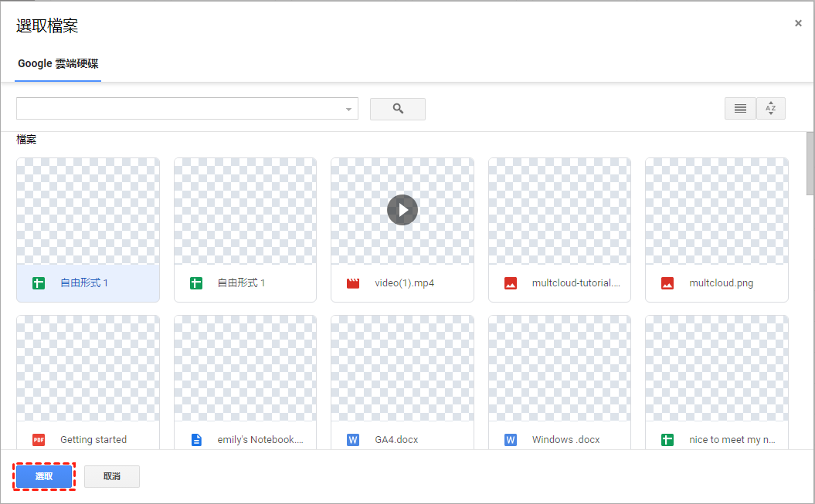Select the Getting started thumbnail preview
Screen dimensions: 815x504
[88, 368]
